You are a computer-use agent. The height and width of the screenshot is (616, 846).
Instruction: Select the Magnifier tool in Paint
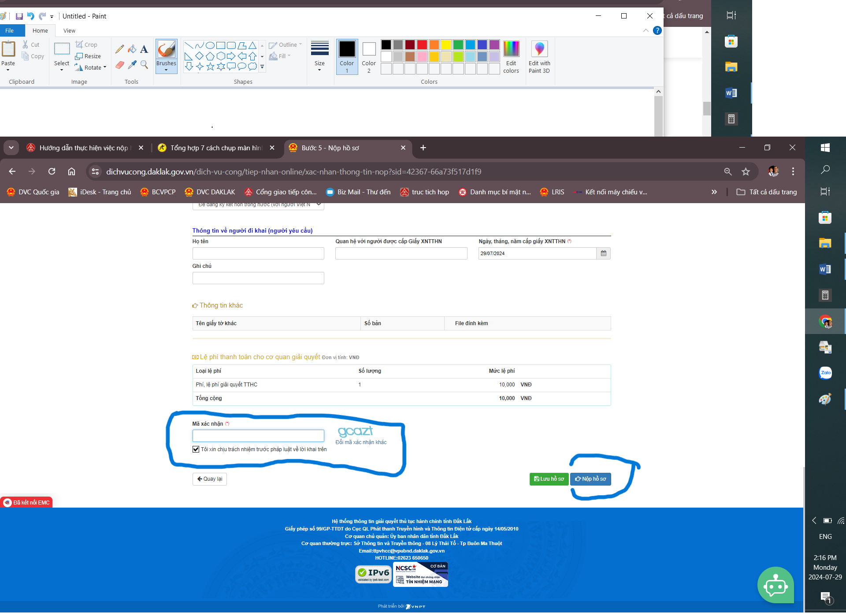tap(144, 65)
